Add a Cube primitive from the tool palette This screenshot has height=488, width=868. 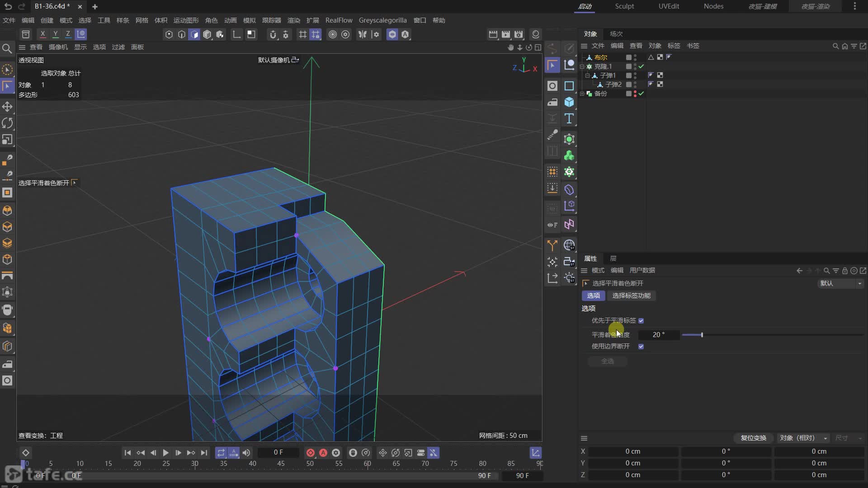pyautogui.click(x=569, y=102)
